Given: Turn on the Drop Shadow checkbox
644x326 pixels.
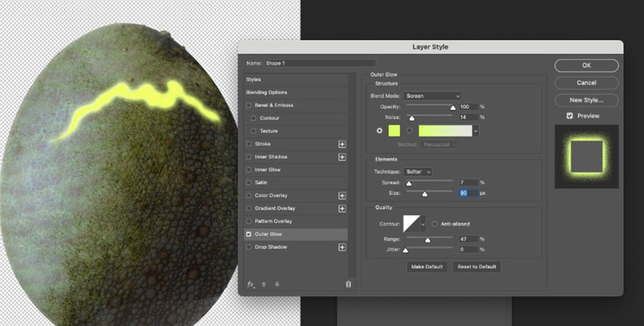Looking at the screenshot, I should tap(249, 247).
